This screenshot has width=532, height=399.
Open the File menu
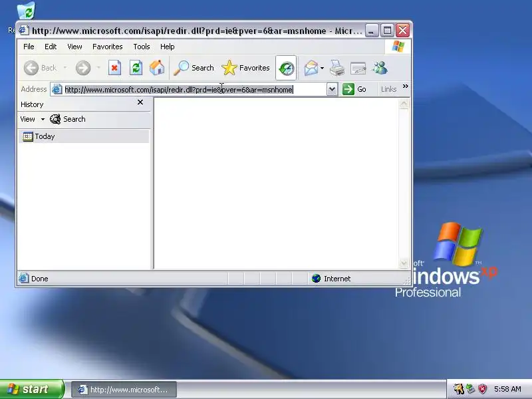pos(29,47)
